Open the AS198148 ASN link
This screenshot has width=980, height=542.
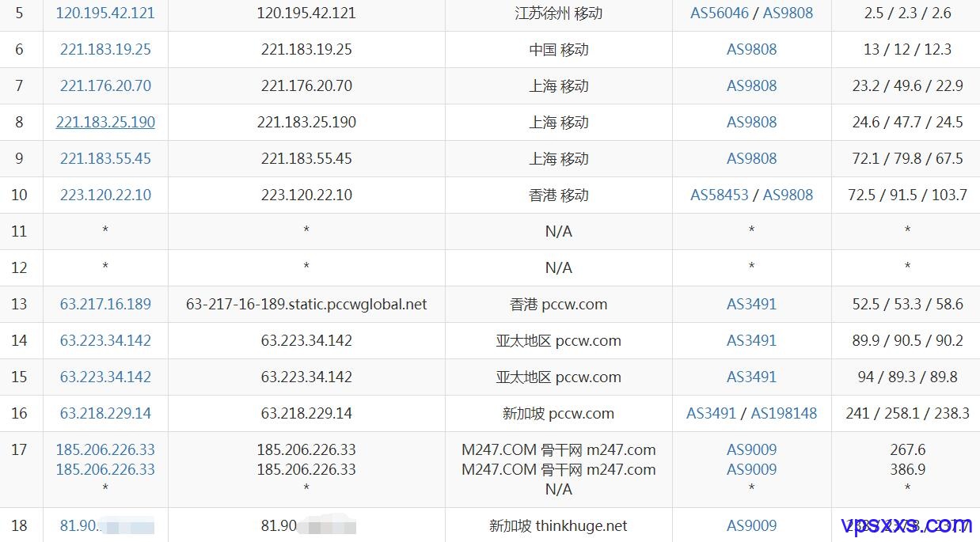pos(784,413)
